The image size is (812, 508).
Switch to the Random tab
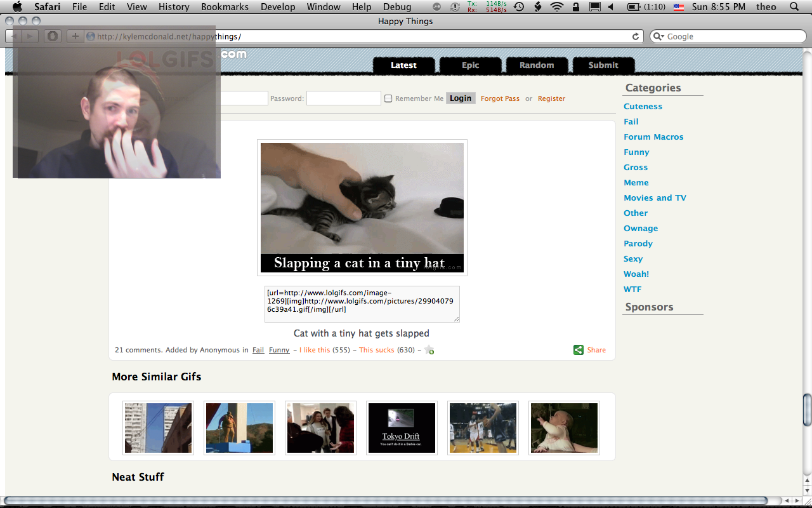click(x=537, y=65)
